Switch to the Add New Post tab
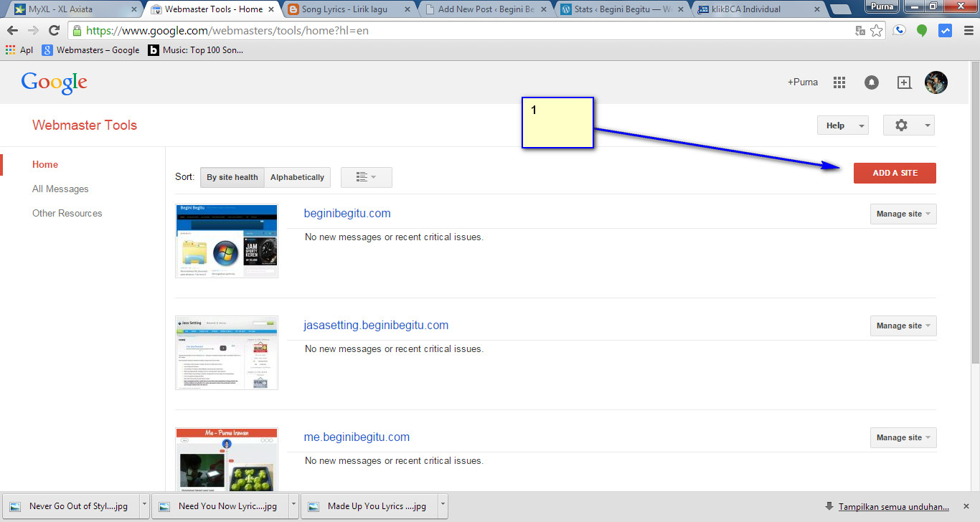Viewport: 980px width, 522px height. pos(484,9)
